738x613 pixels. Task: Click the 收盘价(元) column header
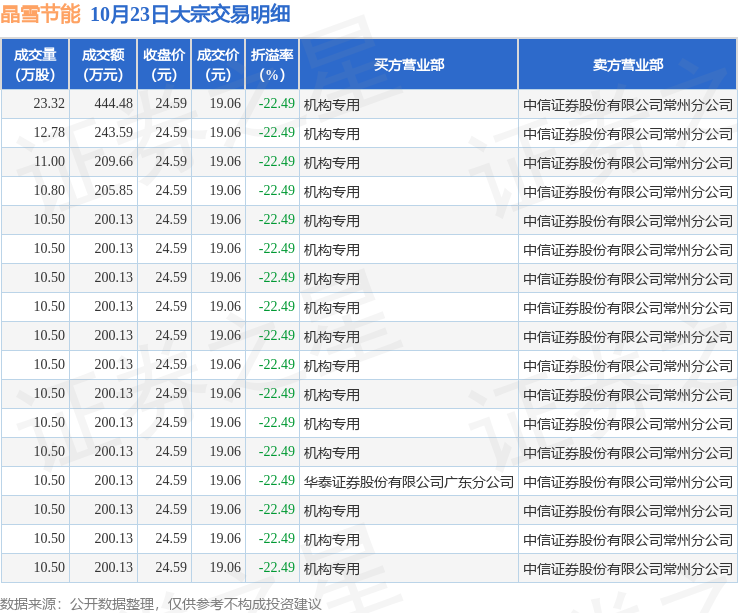click(164, 64)
